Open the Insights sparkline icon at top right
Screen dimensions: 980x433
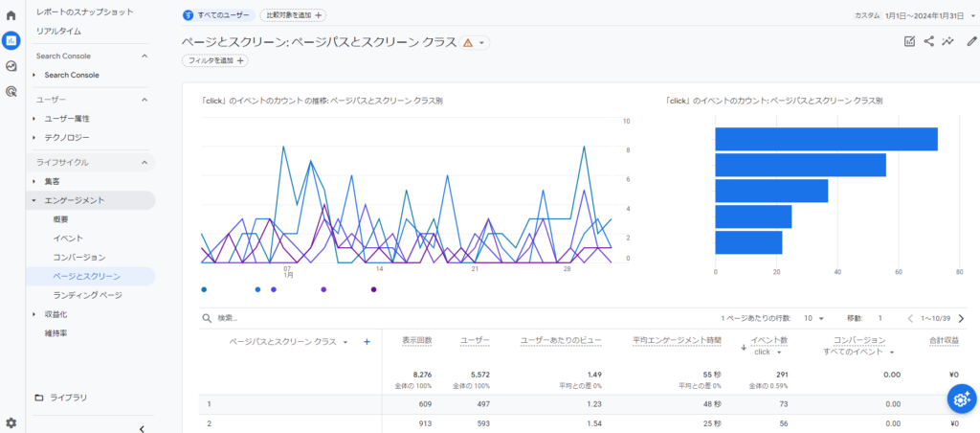click(x=948, y=41)
